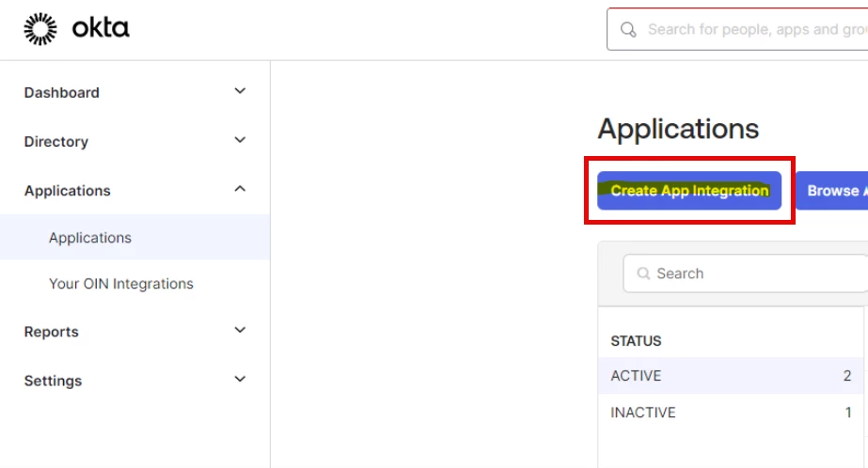Expand the Reports menu chevron
The width and height of the screenshot is (868, 468).
[240, 330]
